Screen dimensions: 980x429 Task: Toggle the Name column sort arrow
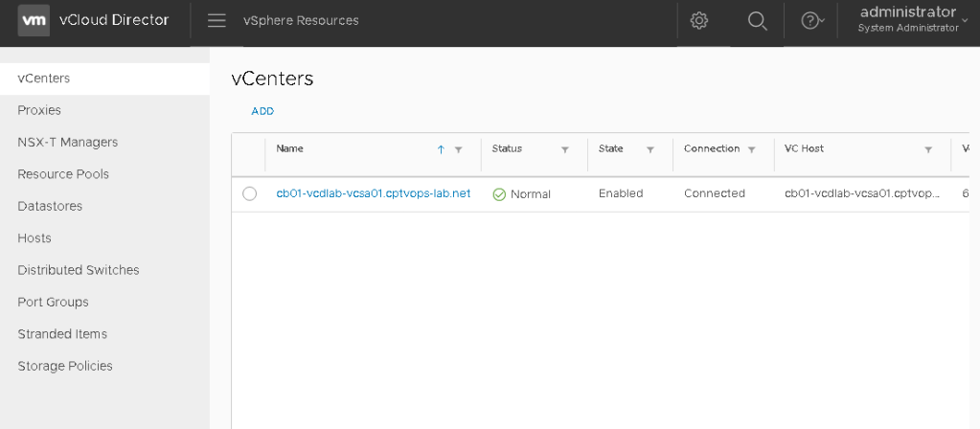pos(441,150)
